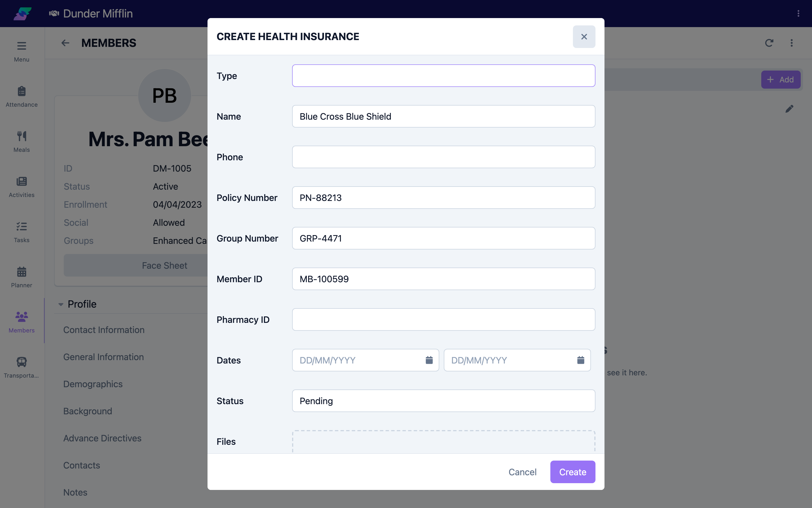812x508 pixels.
Task: Click the Group Number field
Action: click(x=443, y=238)
